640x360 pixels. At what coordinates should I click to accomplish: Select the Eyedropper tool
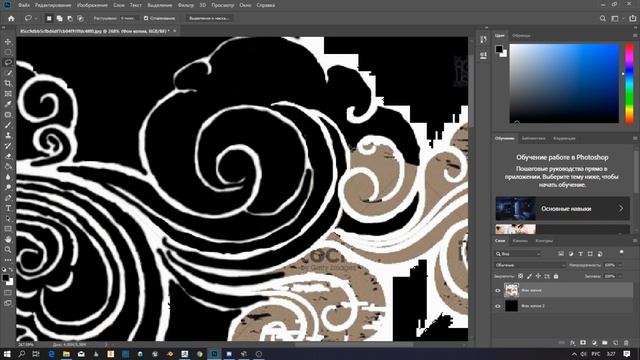coord(8,104)
